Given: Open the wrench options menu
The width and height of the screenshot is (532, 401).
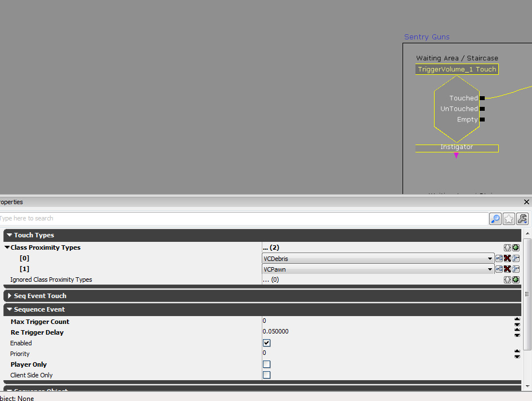Looking at the screenshot, I should pos(522,219).
